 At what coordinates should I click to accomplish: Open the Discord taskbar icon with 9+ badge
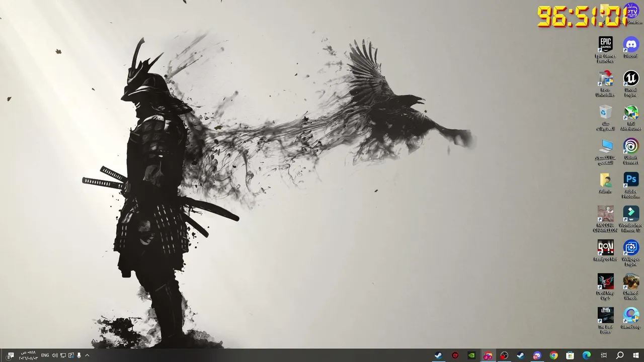point(537,355)
